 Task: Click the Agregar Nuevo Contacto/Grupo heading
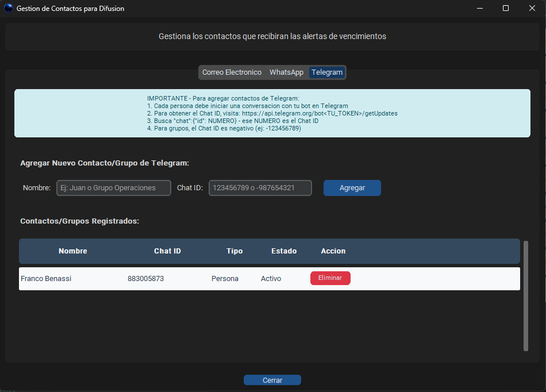point(105,163)
